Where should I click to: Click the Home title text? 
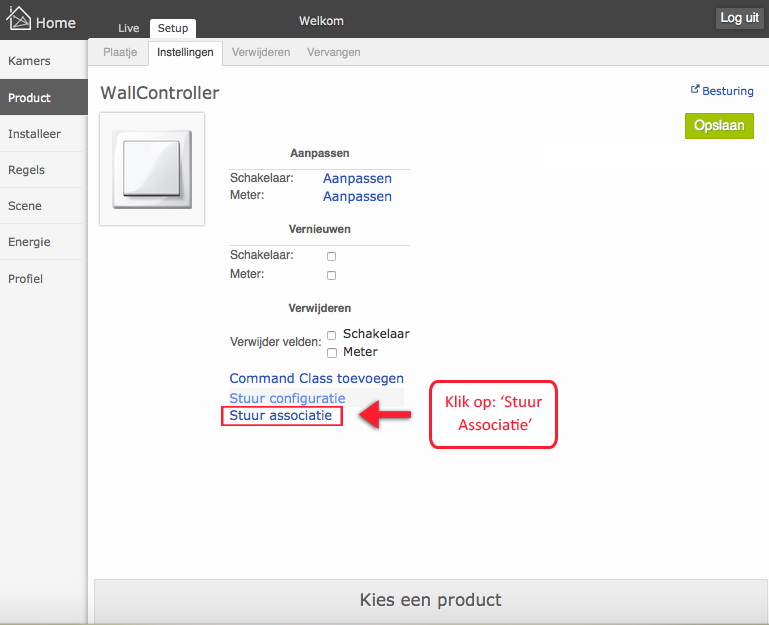point(56,23)
